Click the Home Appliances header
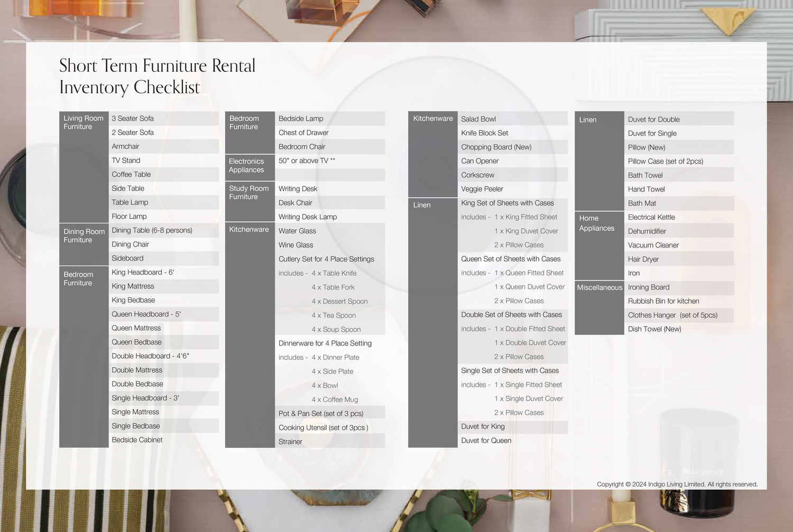 tap(596, 223)
